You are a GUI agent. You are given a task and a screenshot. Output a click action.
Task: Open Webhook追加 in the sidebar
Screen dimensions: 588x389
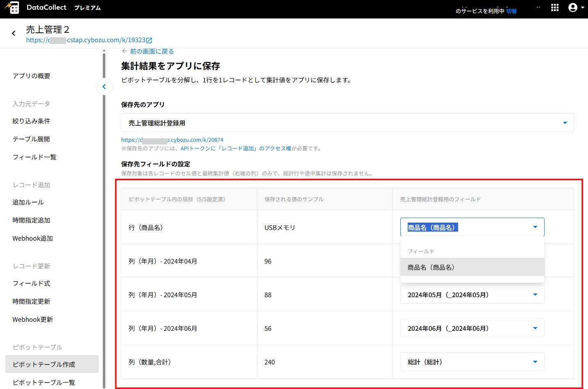[33, 238]
